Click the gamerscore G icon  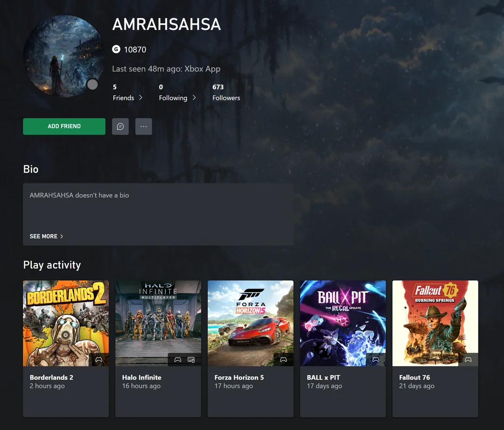[x=116, y=49]
